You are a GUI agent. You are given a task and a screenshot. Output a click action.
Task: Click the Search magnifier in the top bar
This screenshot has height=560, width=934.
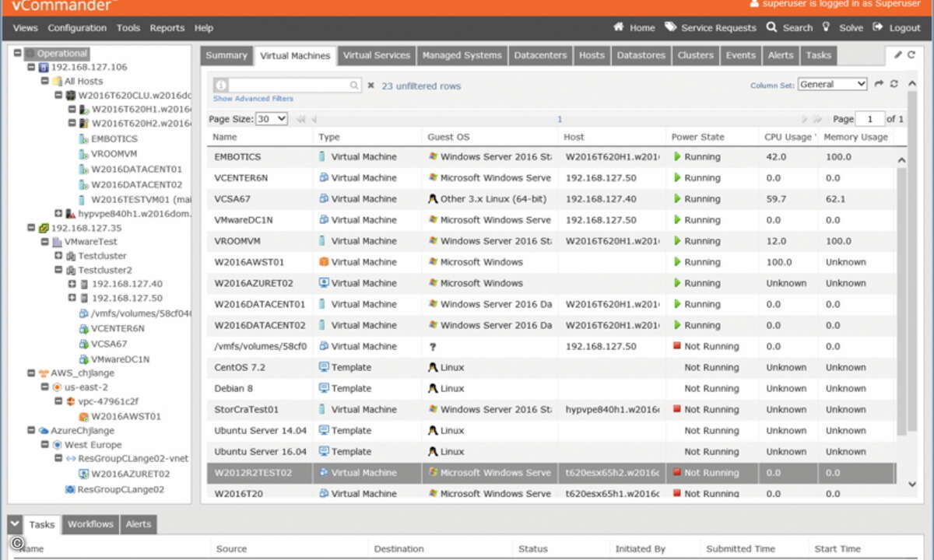click(x=771, y=27)
